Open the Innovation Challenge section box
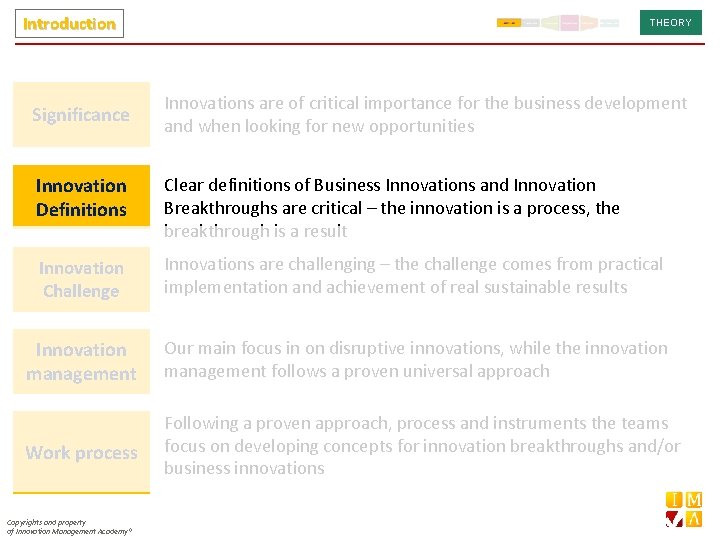 coord(81,279)
